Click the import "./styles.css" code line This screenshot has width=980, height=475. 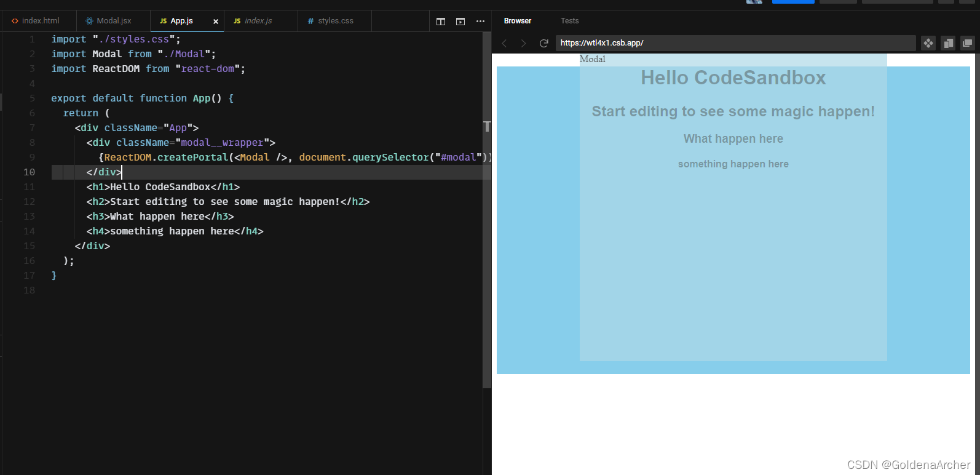(x=116, y=39)
